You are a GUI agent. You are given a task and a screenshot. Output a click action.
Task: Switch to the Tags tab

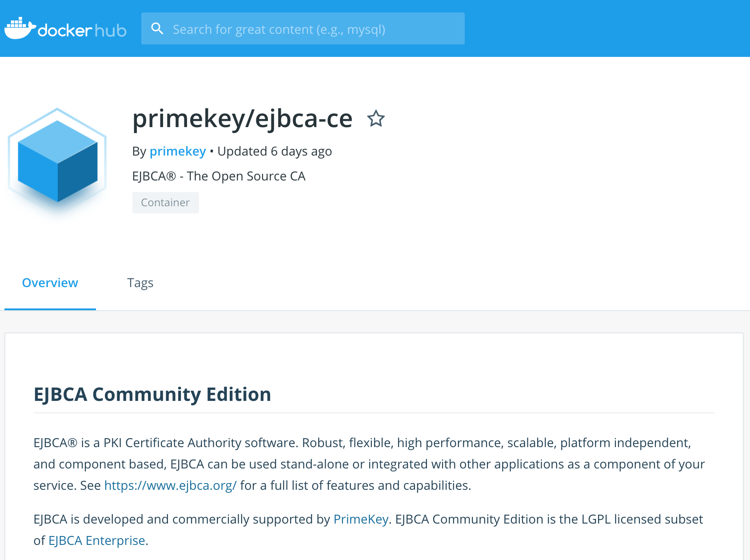[140, 283]
